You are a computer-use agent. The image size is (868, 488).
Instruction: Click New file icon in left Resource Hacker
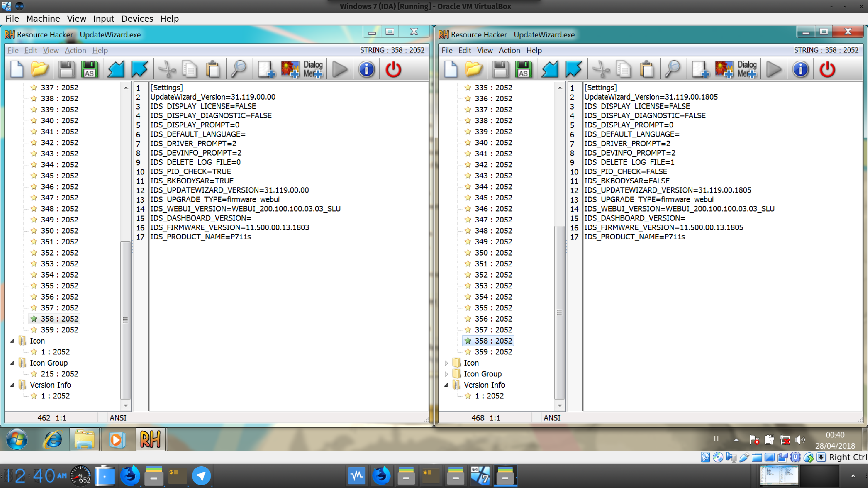click(x=17, y=69)
